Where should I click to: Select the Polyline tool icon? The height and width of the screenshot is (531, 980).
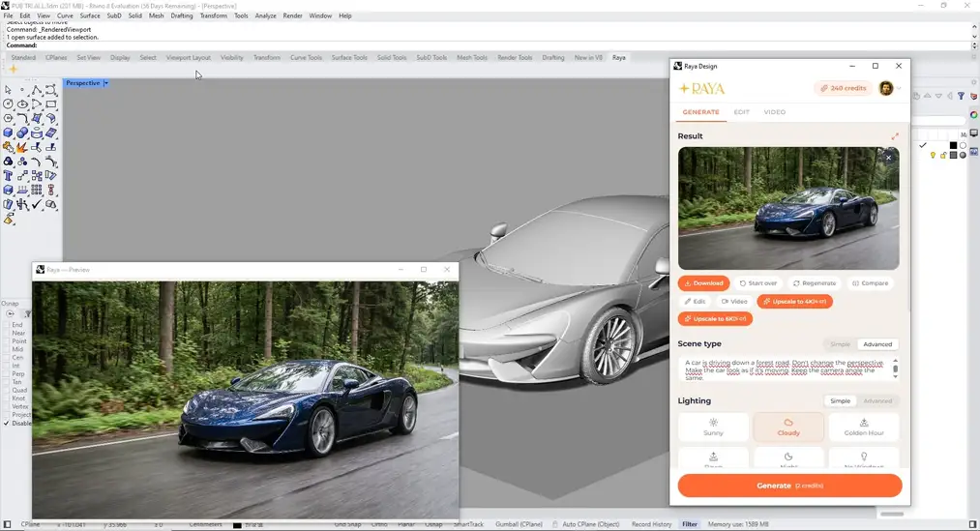[37, 90]
